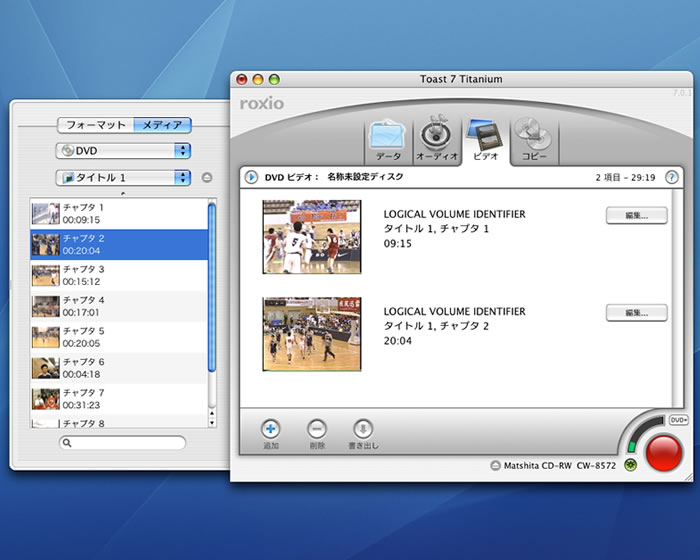Open the タイトル 1 dropdown
Viewport: 700px width, 560px height.
[x=123, y=178]
